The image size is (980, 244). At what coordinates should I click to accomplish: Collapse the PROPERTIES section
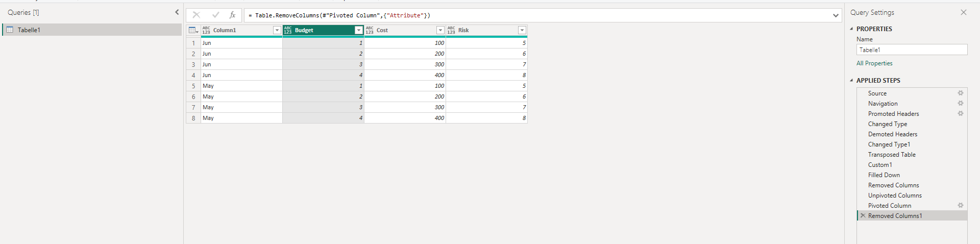tap(851, 29)
